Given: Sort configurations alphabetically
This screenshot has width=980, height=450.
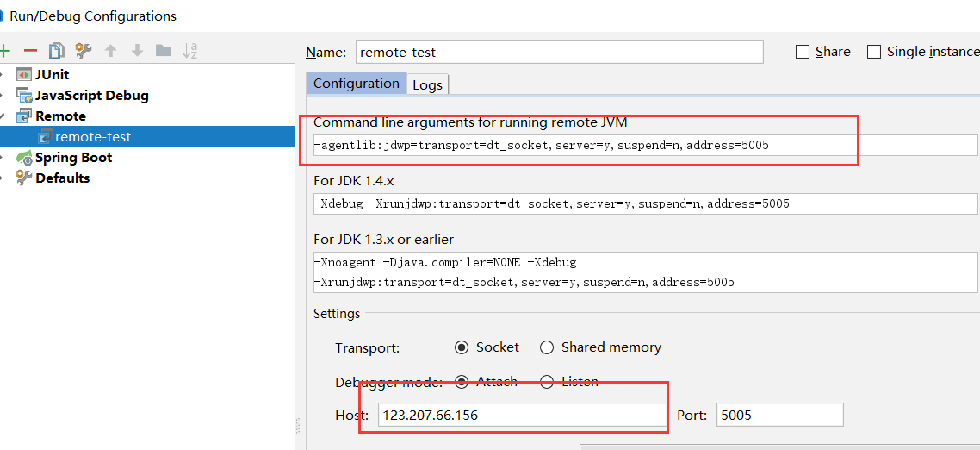Looking at the screenshot, I should pos(190,51).
